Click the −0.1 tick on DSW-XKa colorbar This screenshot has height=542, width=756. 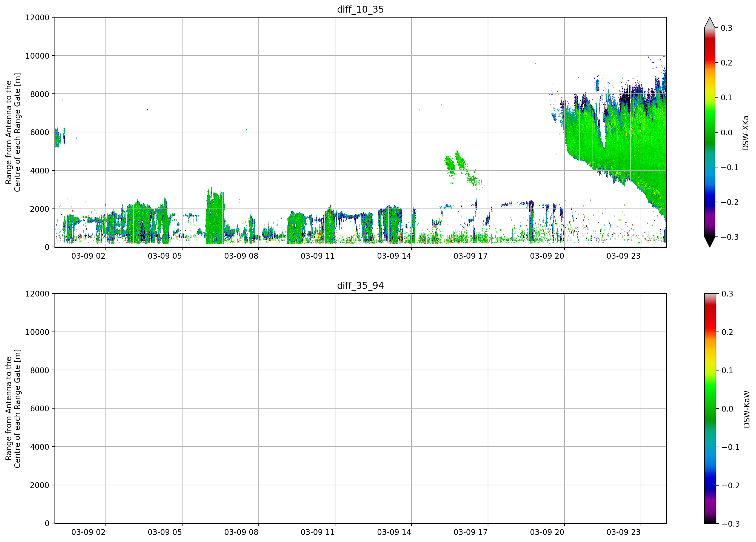(729, 167)
